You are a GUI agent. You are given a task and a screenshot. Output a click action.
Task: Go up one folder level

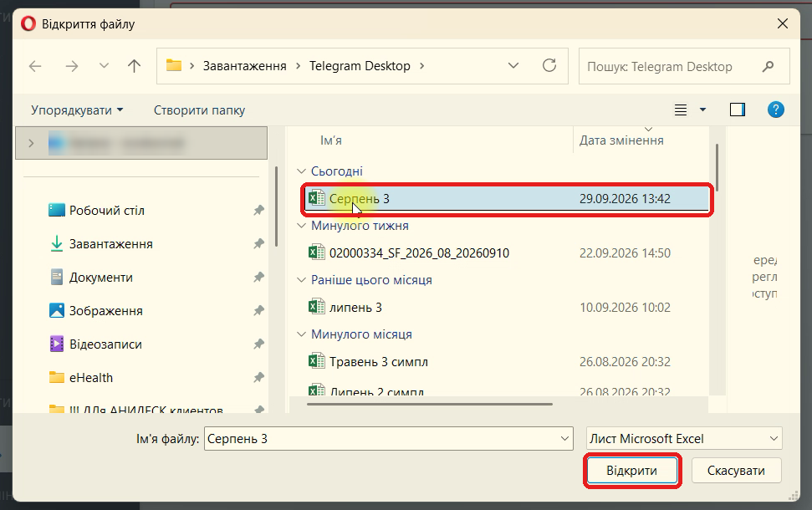tap(134, 66)
